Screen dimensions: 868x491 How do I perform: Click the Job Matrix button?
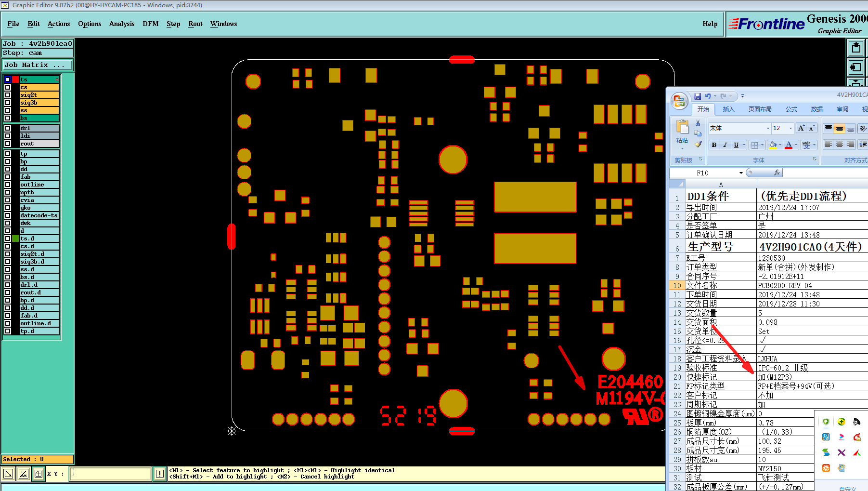coord(38,65)
